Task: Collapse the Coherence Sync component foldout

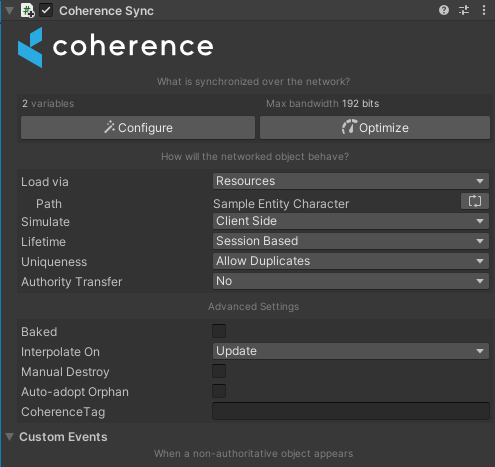Action: [9, 11]
